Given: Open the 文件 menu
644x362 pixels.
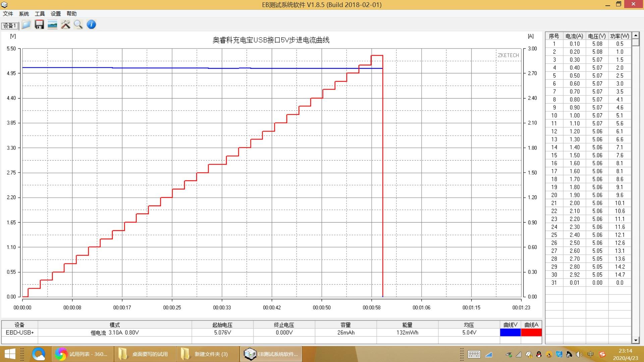Looking at the screenshot, I should coord(8,14).
